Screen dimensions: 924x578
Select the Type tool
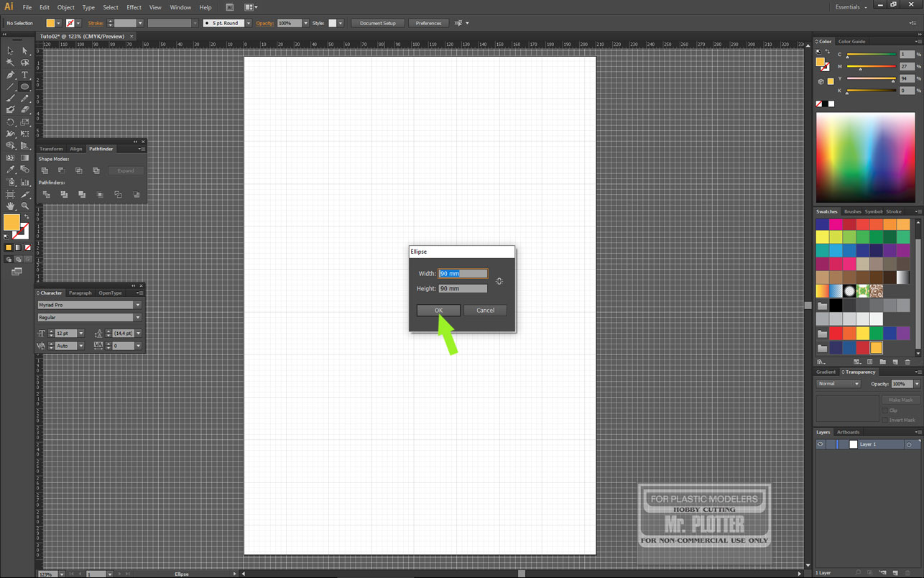(x=24, y=75)
